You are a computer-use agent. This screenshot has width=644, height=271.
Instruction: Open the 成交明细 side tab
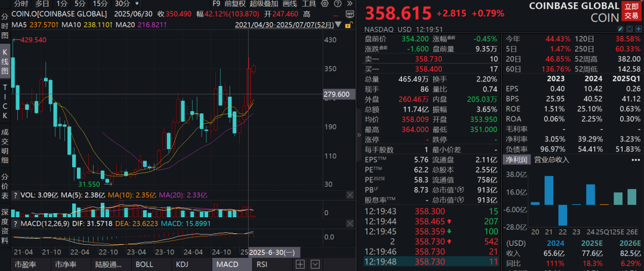[5, 146]
